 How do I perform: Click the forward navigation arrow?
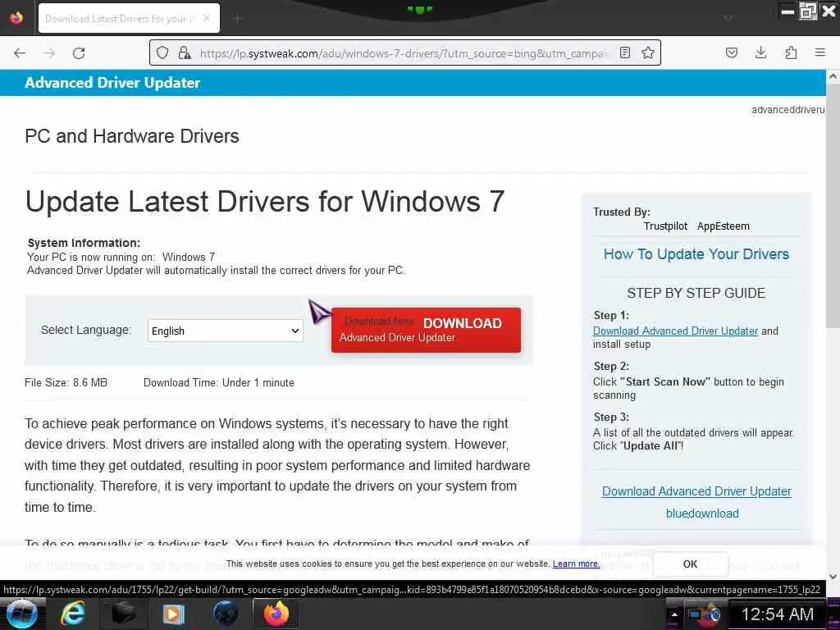click(x=49, y=53)
